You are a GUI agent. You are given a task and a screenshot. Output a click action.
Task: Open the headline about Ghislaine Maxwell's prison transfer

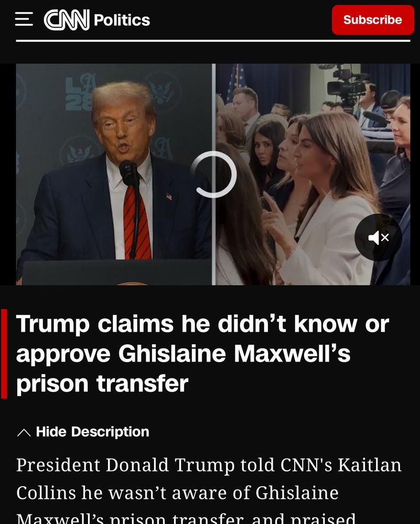tap(202, 354)
